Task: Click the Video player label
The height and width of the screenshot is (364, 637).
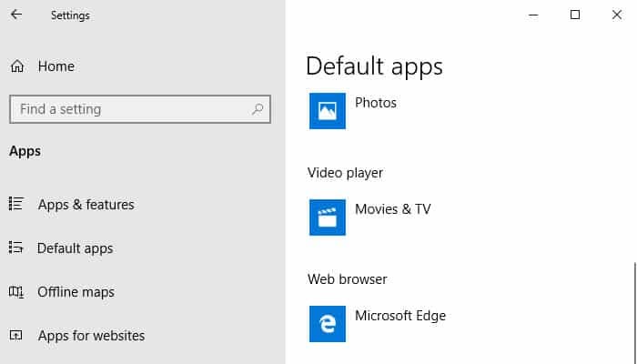Action: click(x=345, y=173)
